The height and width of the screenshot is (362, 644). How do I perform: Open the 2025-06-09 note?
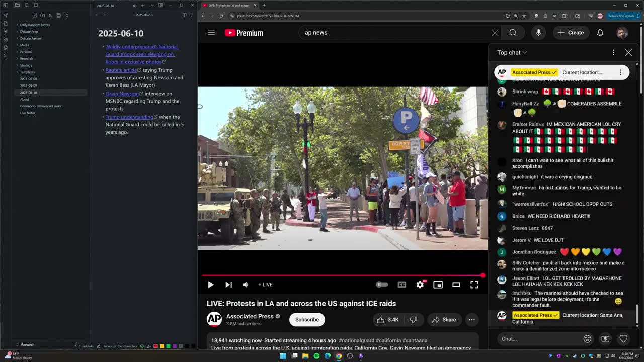[28, 86]
